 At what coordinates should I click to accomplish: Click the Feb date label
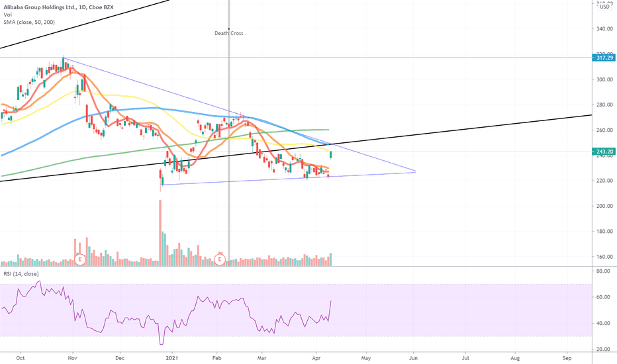click(x=217, y=358)
